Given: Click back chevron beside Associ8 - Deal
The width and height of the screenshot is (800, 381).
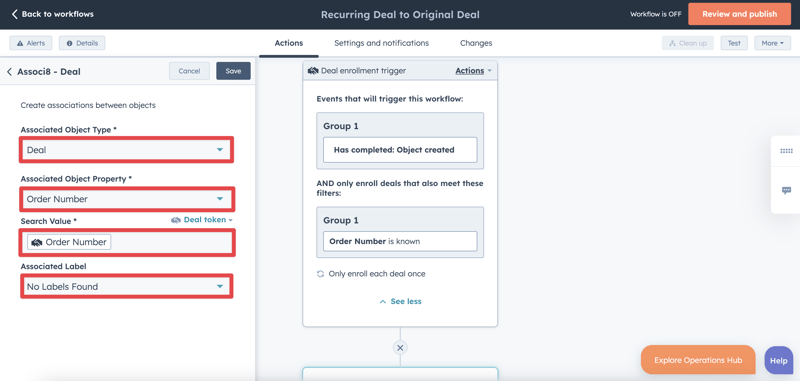Looking at the screenshot, I should point(9,72).
